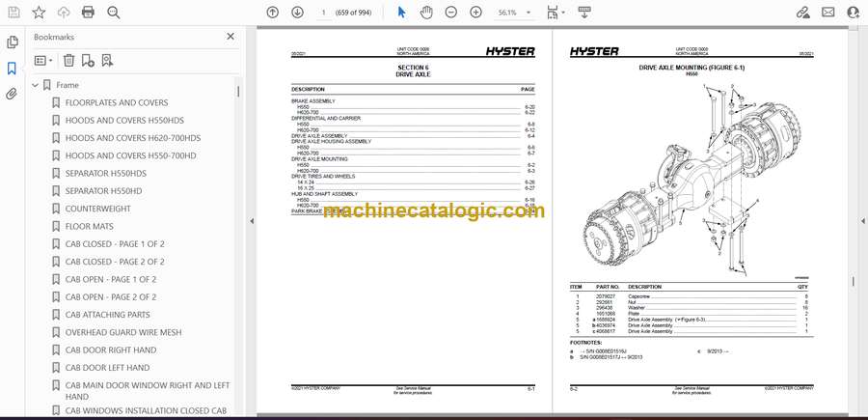Click the share link with others icon
This screenshot has height=420, width=868.
(x=802, y=13)
